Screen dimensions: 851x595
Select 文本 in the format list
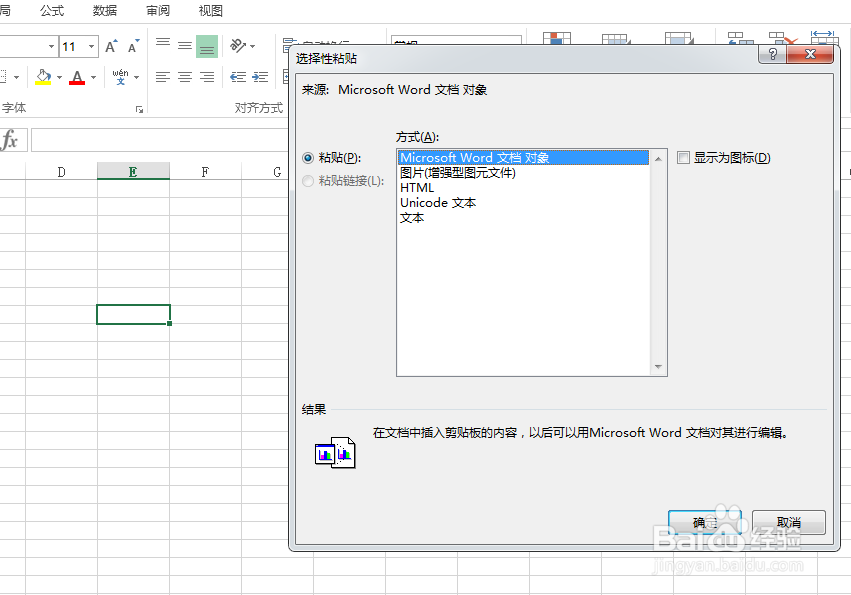(x=523, y=218)
